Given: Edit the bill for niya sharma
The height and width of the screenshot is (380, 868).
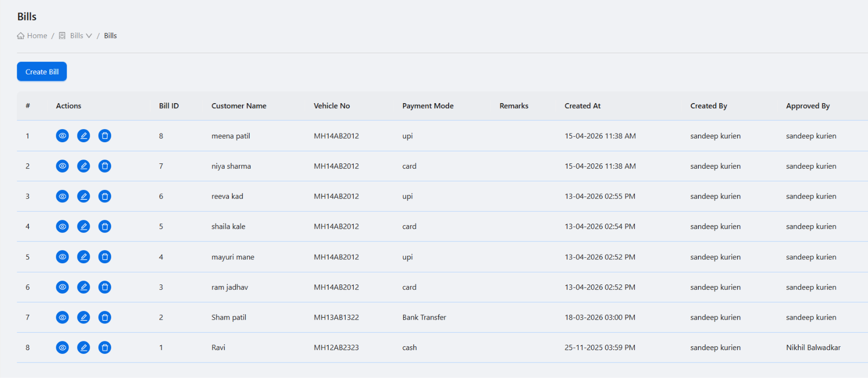Looking at the screenshot, I should point(84,166).
